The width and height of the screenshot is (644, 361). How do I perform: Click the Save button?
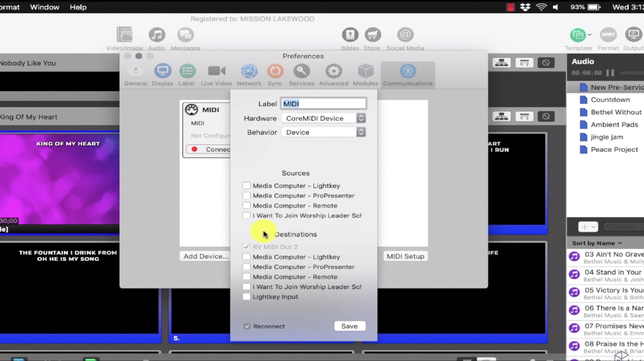point(349,326)
